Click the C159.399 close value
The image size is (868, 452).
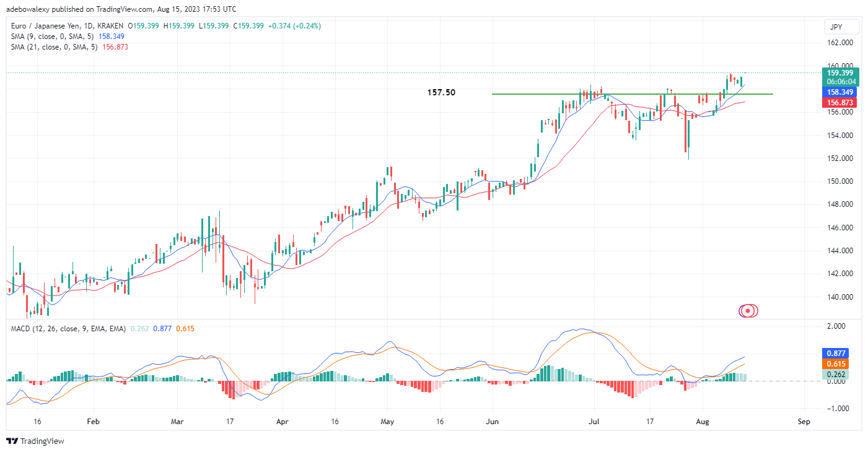click(248, 26)
